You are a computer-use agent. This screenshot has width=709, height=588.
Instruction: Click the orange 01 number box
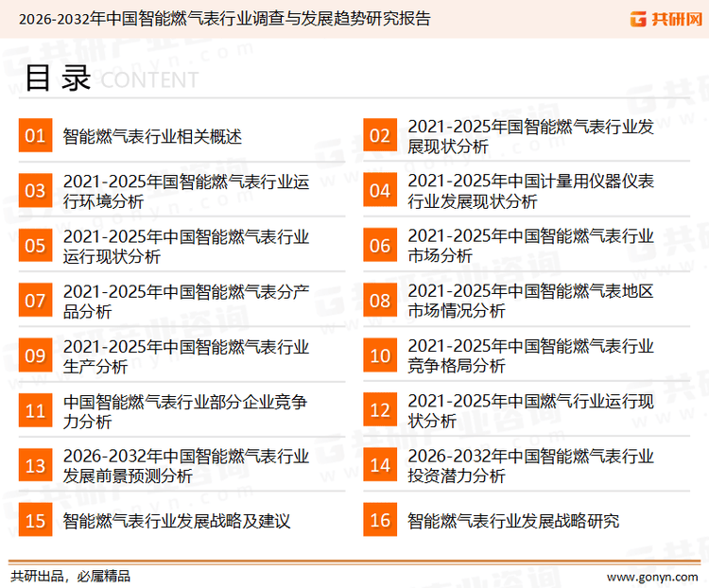tap(35, 136)
